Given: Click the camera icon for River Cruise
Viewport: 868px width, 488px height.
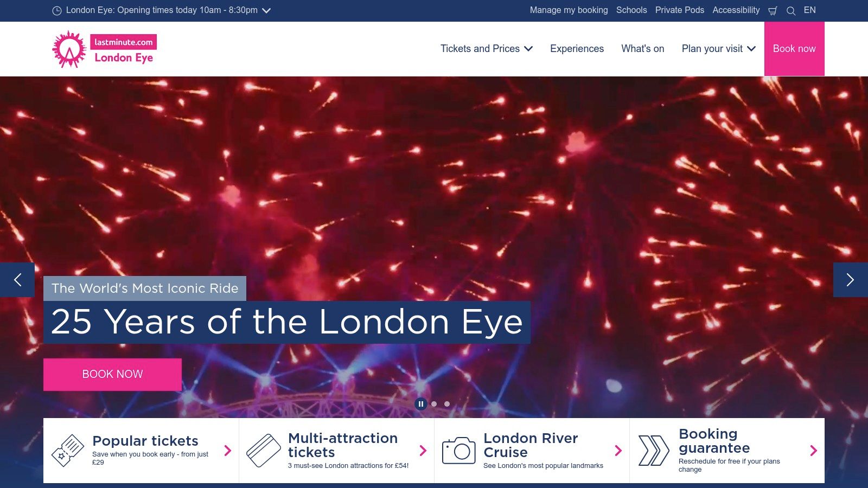Looking at the screenshot, I should (x=459, y=451).
